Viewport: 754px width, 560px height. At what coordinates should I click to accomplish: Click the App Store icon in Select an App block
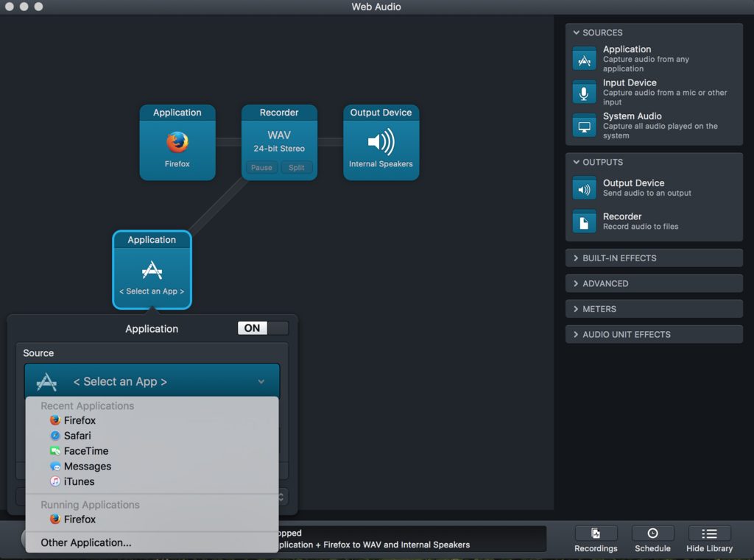click(152, 270)
